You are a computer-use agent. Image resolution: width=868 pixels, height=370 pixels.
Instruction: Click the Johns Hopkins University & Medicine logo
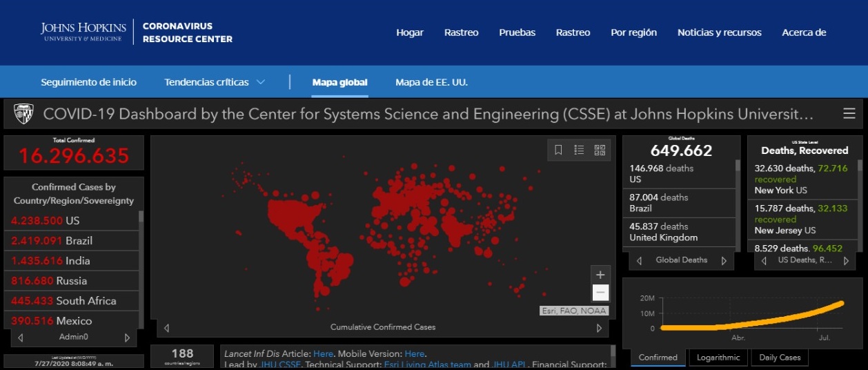83,31
